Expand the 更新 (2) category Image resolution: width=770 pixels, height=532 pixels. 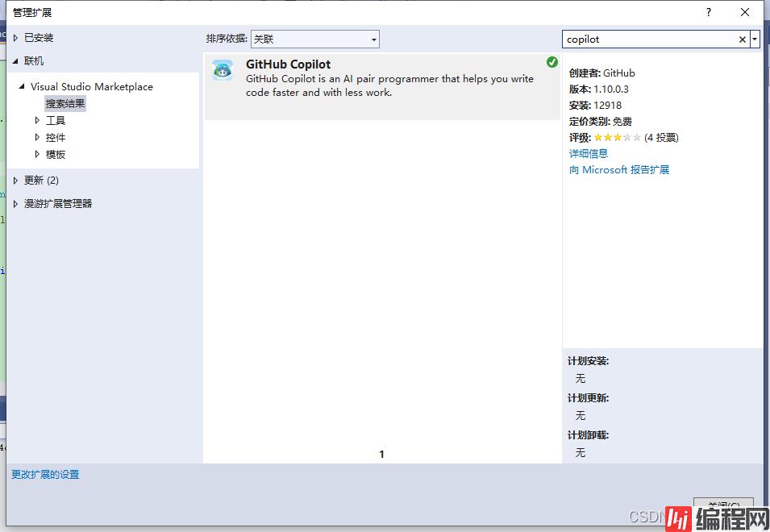[15, 181]
